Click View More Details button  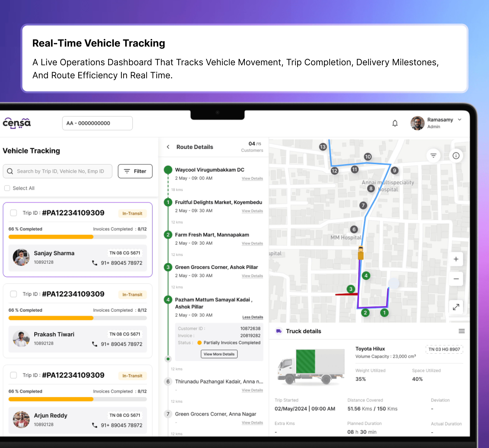[x=219, y=354]
